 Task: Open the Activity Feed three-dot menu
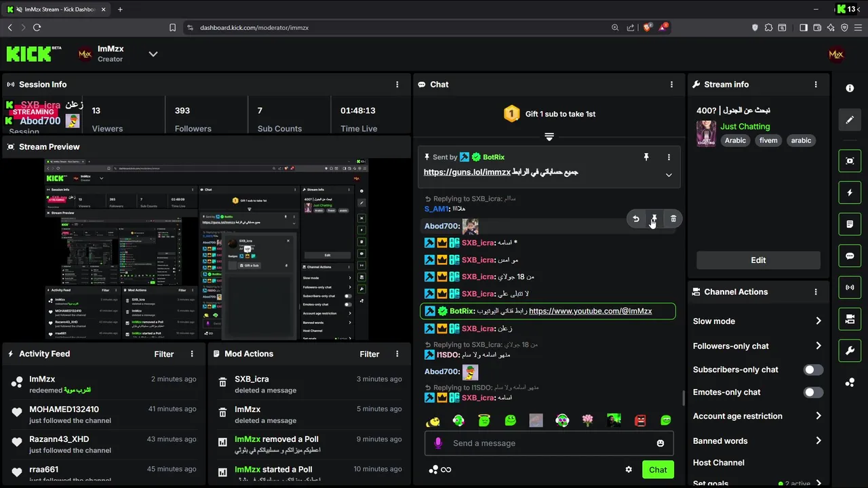pos(192,354)
